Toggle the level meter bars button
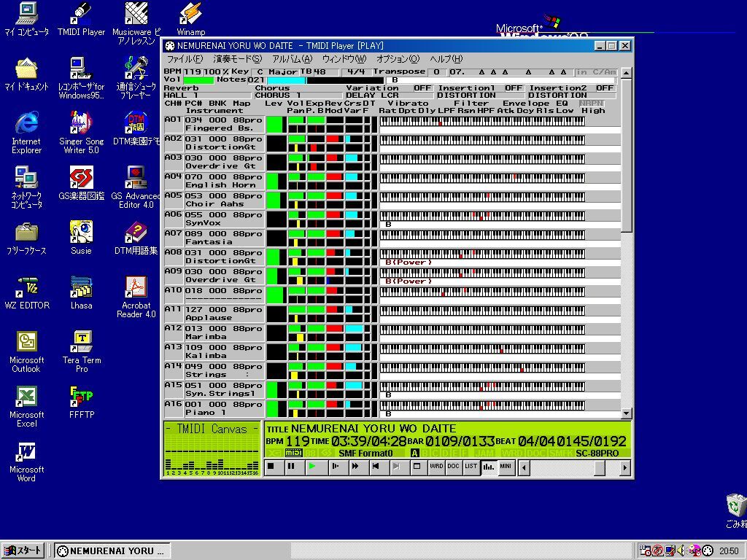The width and height of the screenshot is (747, 560). pyautogui.click(x=488, y=467)
